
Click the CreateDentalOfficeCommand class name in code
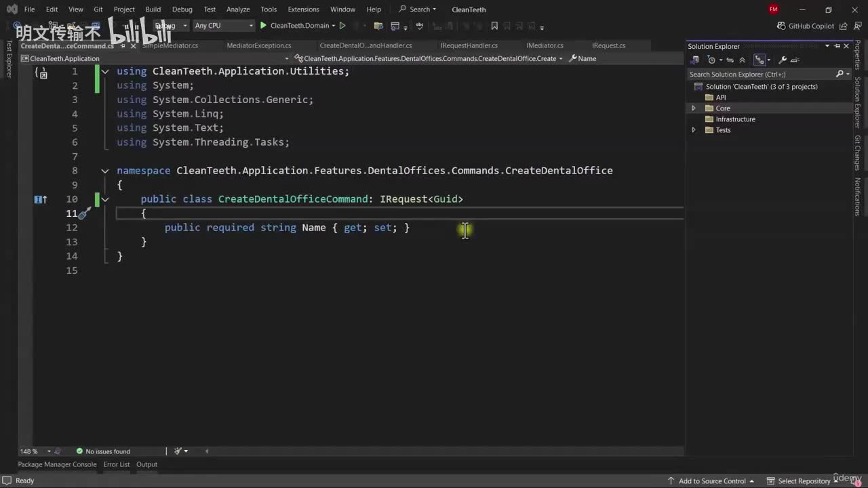[293, 199]
